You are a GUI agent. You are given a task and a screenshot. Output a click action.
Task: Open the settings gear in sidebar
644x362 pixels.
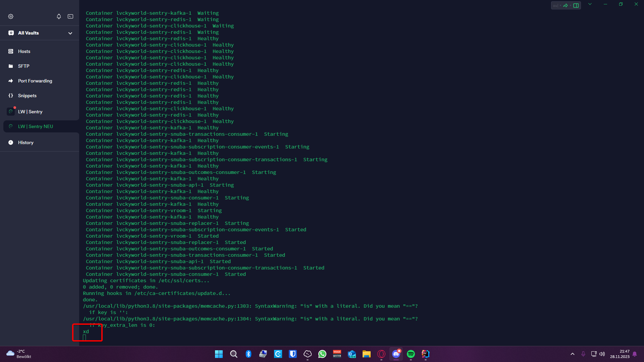[x=11, y=16]
